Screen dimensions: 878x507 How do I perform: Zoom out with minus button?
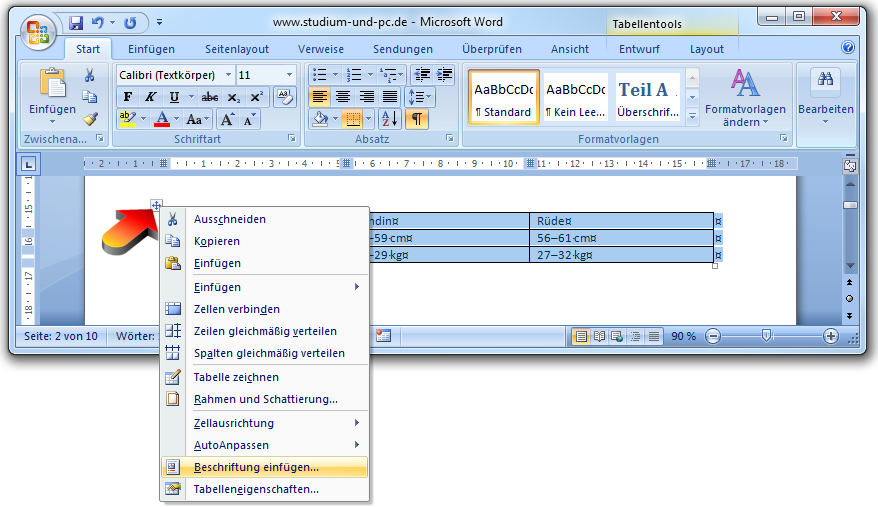[713, 336]
